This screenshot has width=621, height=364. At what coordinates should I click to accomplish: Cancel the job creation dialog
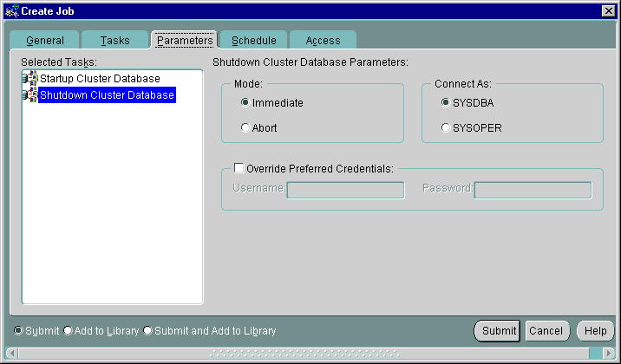[546, 331]
